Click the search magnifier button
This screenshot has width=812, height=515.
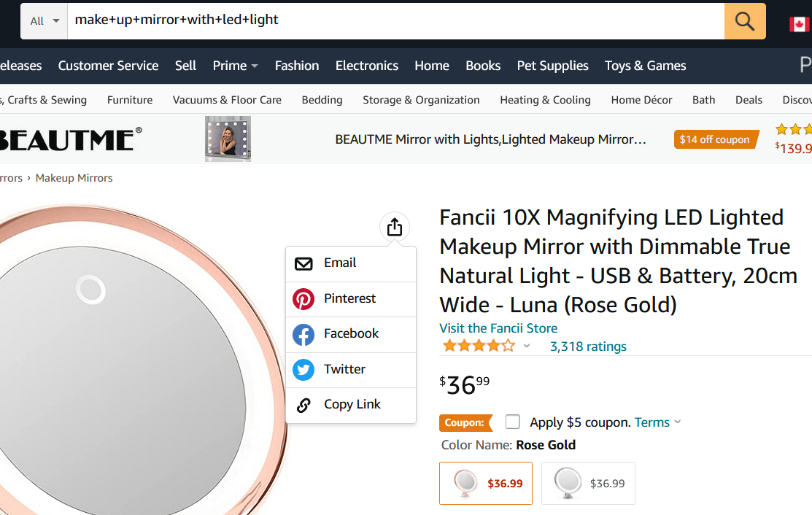point(744,21)
